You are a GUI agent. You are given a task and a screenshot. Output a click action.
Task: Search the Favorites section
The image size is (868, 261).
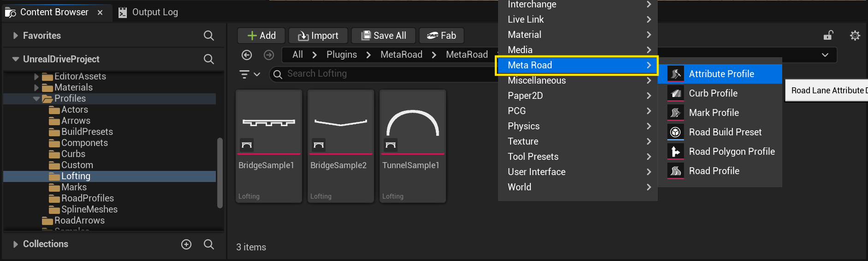(x=209, y=36)
